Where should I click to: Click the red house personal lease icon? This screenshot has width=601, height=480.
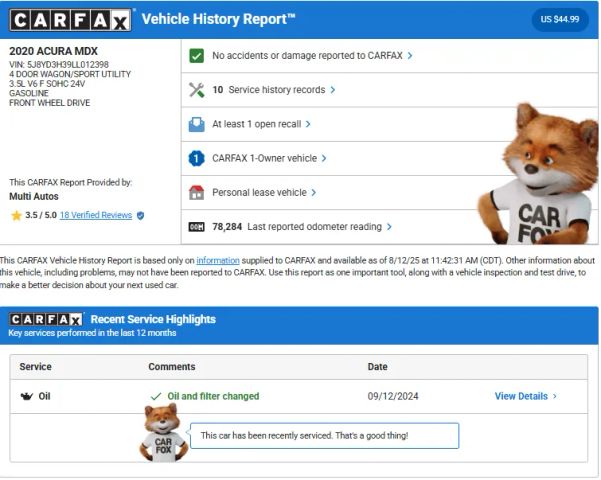(x=197, y=192)
